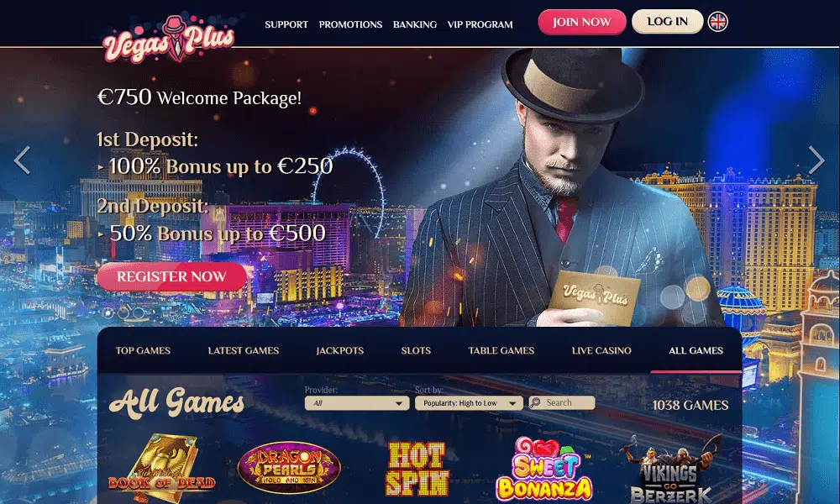Select first carousel slide indicator dot
The width and height of the screenshot is (840, 504).
(x=108, y=312)
